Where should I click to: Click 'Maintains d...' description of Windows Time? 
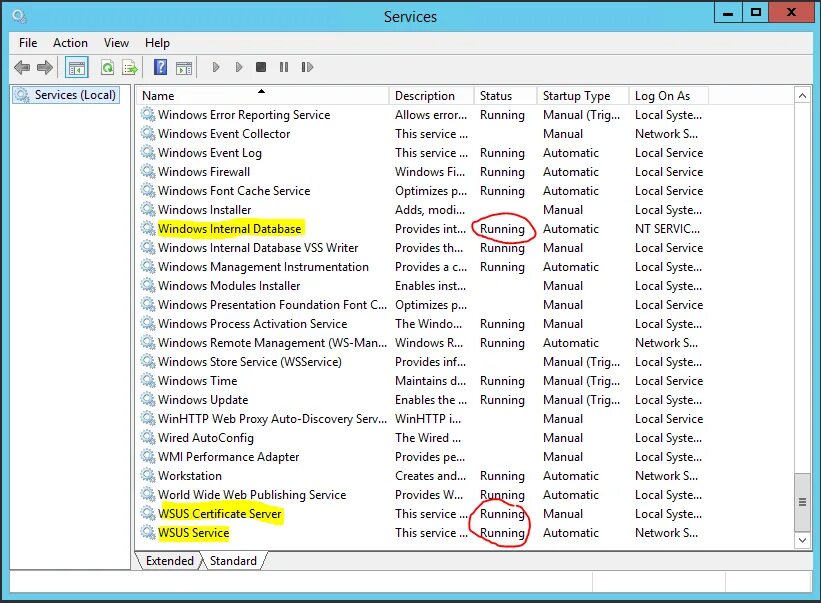click(430, 381)
